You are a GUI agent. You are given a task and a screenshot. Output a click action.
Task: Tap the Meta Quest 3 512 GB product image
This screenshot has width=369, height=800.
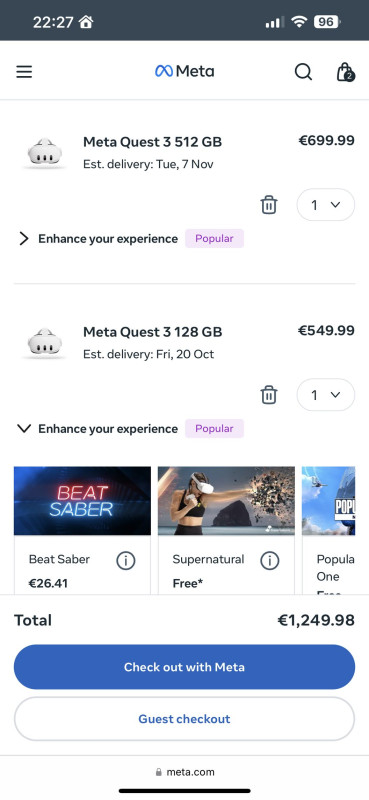(x=44, y=152)
